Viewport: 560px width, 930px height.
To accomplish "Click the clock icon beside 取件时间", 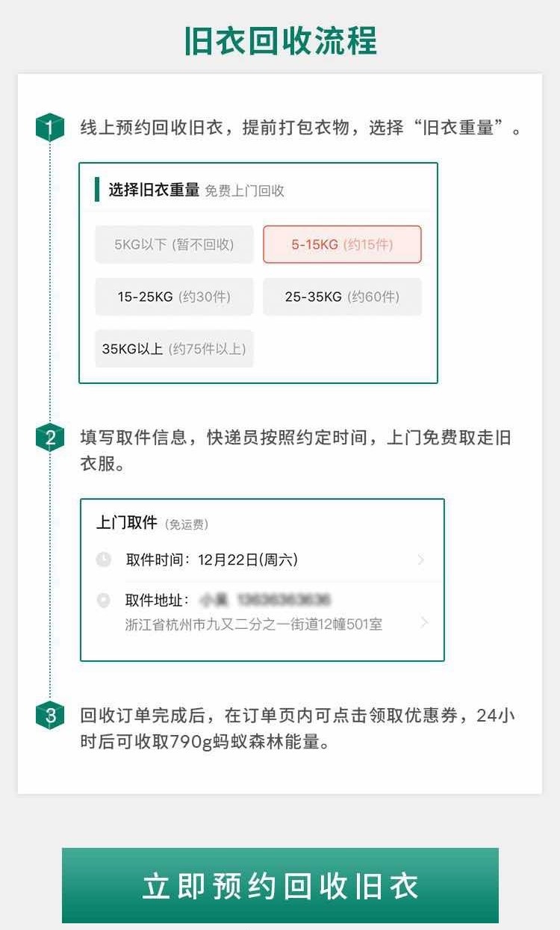I will tap(104, 559).
